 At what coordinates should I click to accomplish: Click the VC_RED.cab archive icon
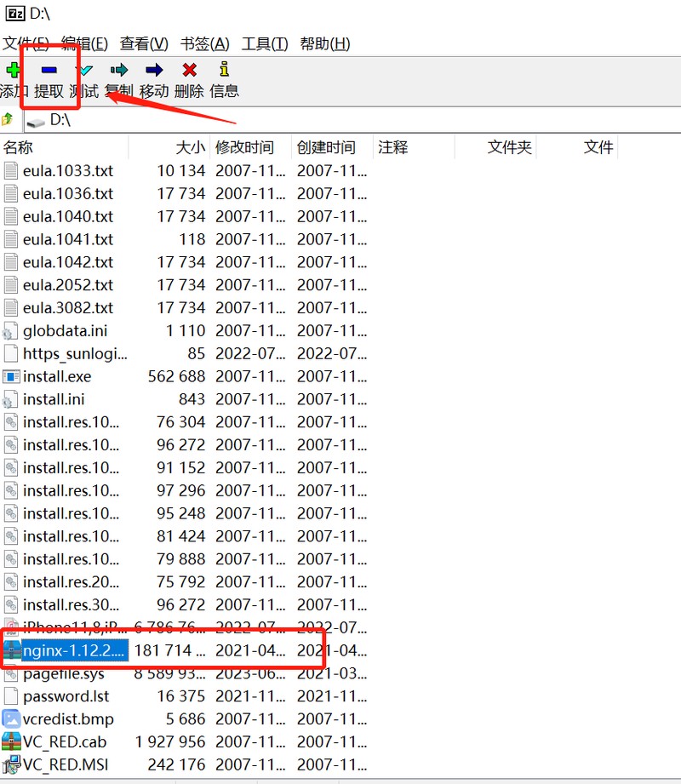pos(11,741)
